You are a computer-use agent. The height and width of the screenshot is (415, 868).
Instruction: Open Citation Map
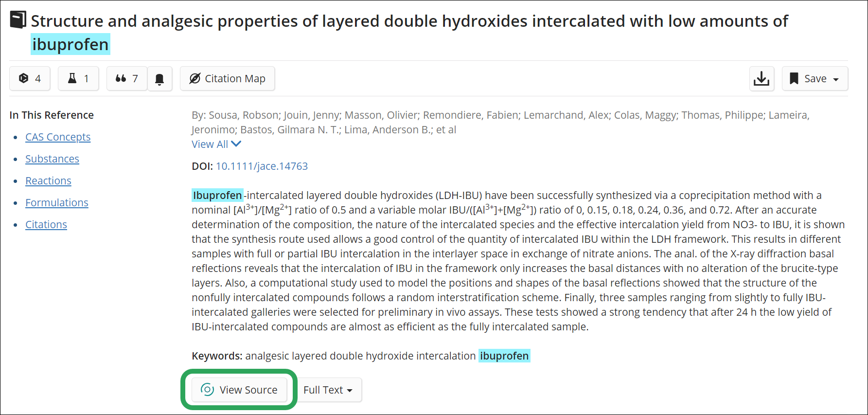(x=227, y=78)
